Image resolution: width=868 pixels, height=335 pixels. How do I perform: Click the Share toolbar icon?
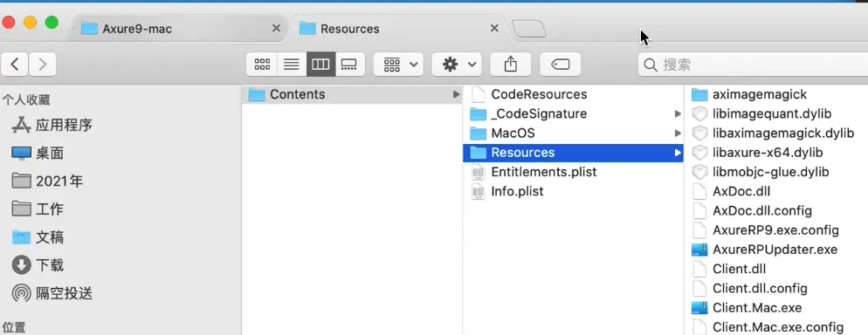pos(510,65)
